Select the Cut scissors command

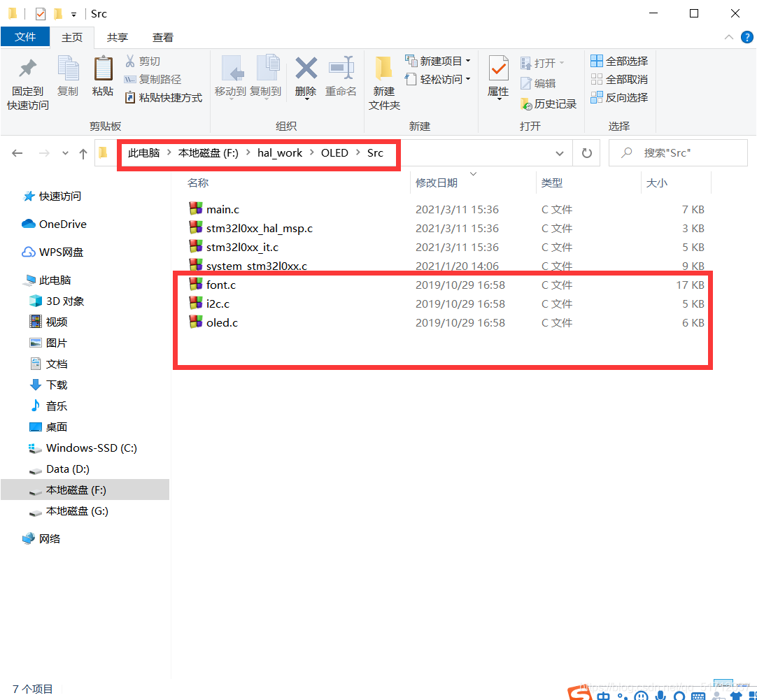click(143, 62)
